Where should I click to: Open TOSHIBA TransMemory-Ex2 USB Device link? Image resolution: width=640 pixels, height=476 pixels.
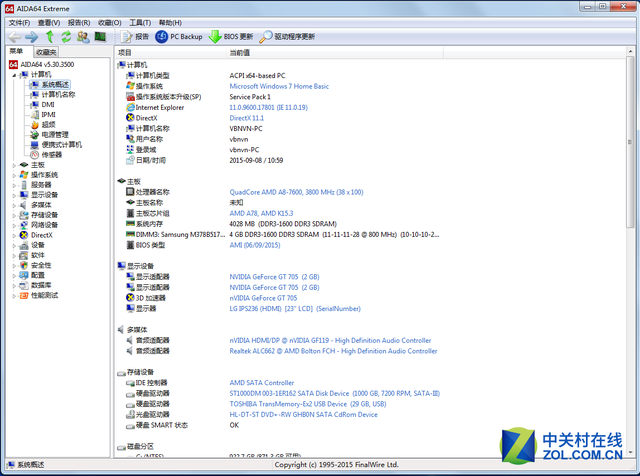click(308, 404)
